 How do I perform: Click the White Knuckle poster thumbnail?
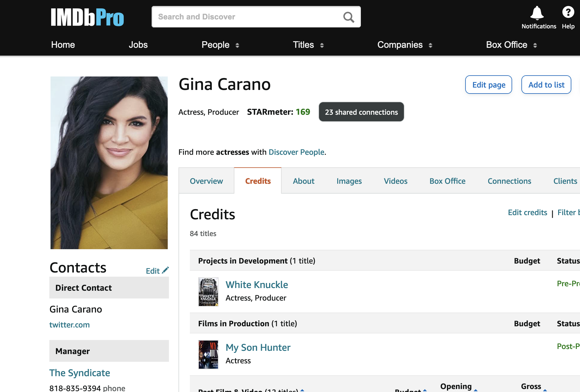208,292
